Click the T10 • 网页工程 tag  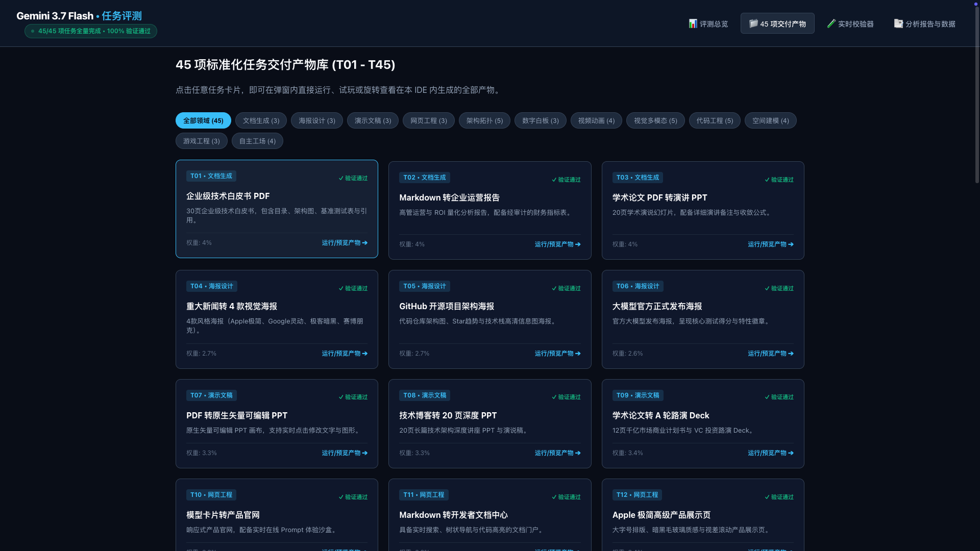pyautogui.click(x=211, y=495)
